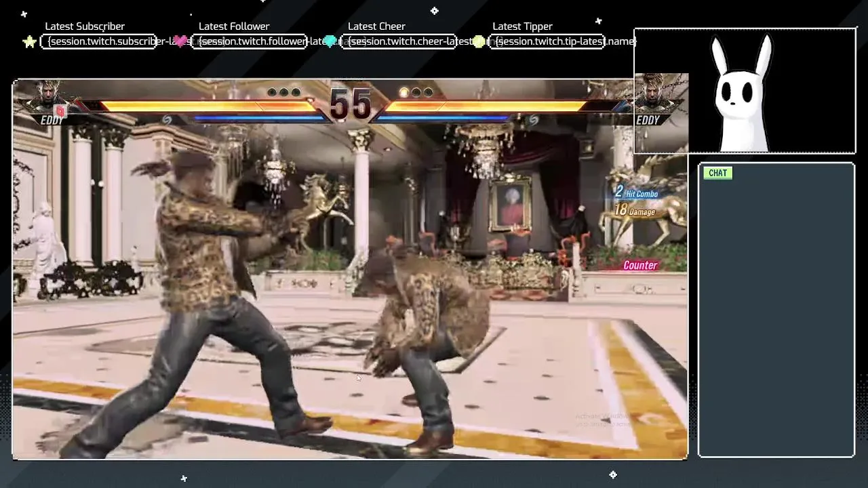The height and width of the screenshot is (488, 868).
Task: Click the green CHAT label
Action: click(x=717, y=173)
